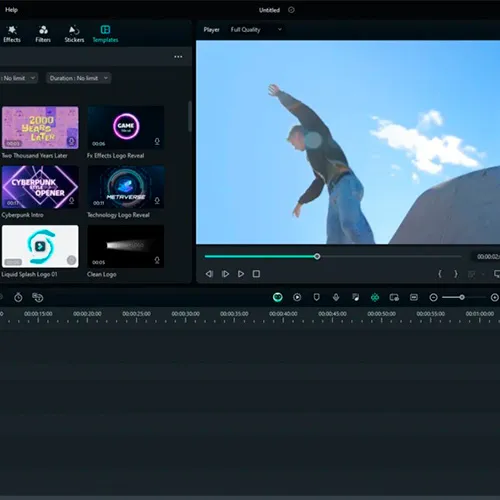Click the Player label

point(212,30)
